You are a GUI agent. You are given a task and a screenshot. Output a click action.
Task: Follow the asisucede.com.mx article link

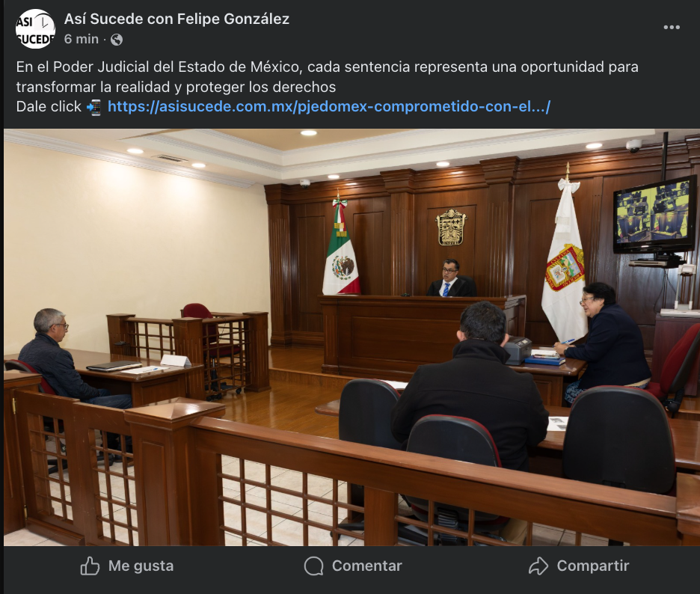(x=329, y=107)
